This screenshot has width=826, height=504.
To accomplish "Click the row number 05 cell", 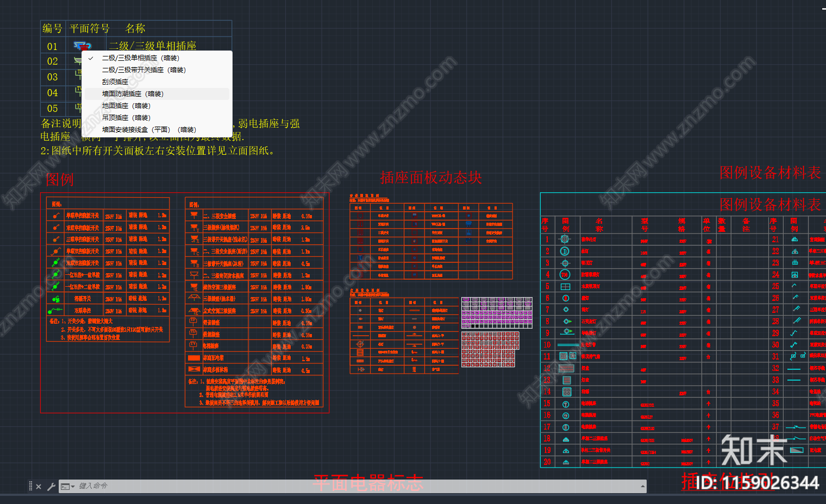I will (x=52, y=109).
